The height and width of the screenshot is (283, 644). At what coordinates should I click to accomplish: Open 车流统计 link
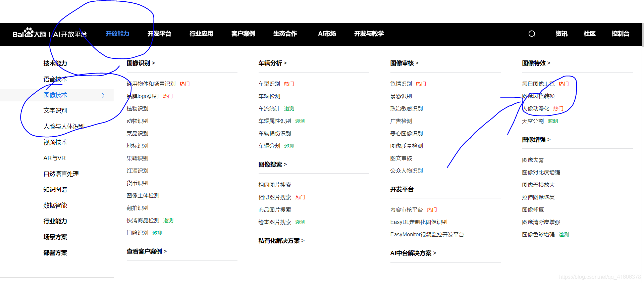[269, 109]
